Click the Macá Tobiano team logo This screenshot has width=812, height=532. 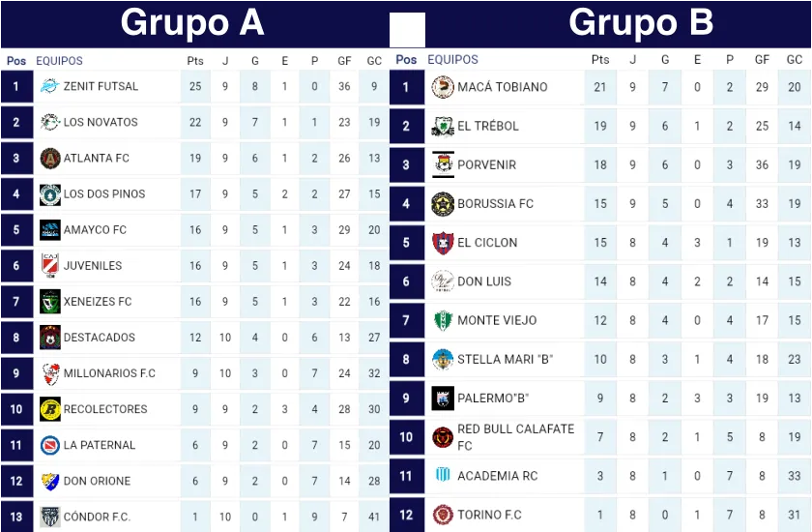[443, 87]
